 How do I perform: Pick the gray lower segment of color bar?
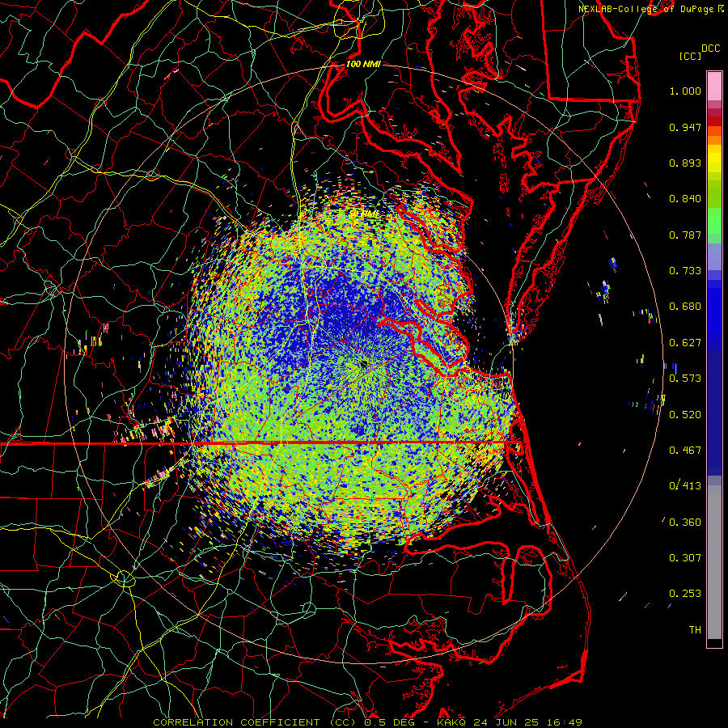pos(714,562)
